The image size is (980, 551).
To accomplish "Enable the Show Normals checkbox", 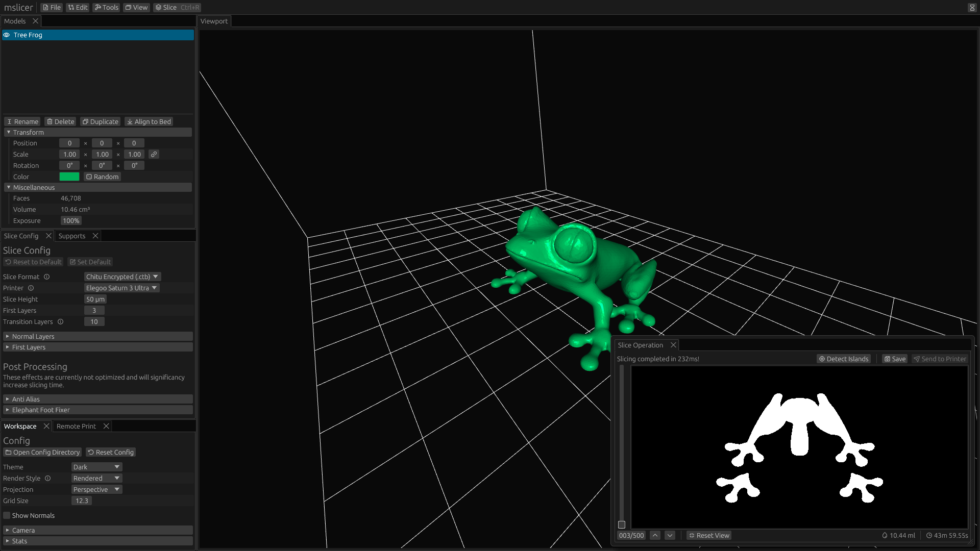I will [7, 515].
